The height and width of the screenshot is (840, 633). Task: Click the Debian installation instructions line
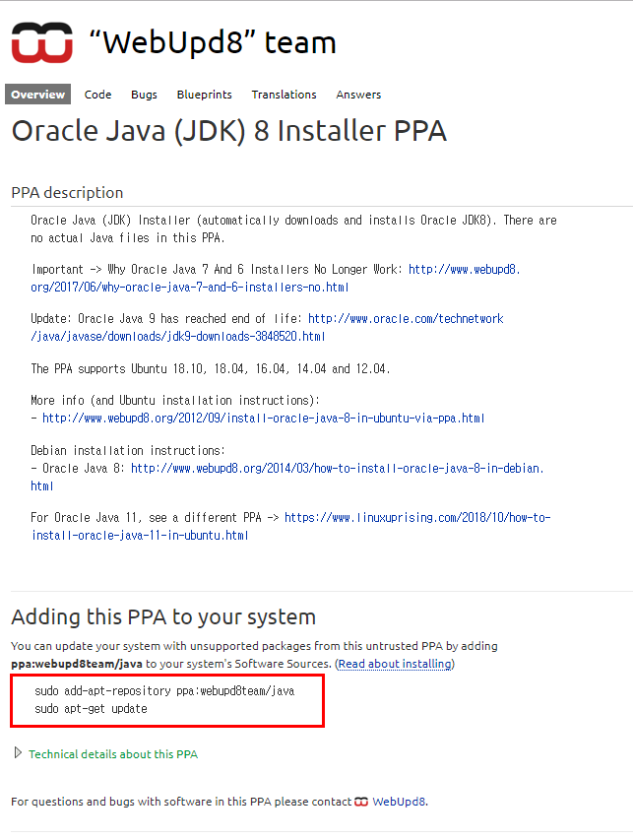(128, 451)
